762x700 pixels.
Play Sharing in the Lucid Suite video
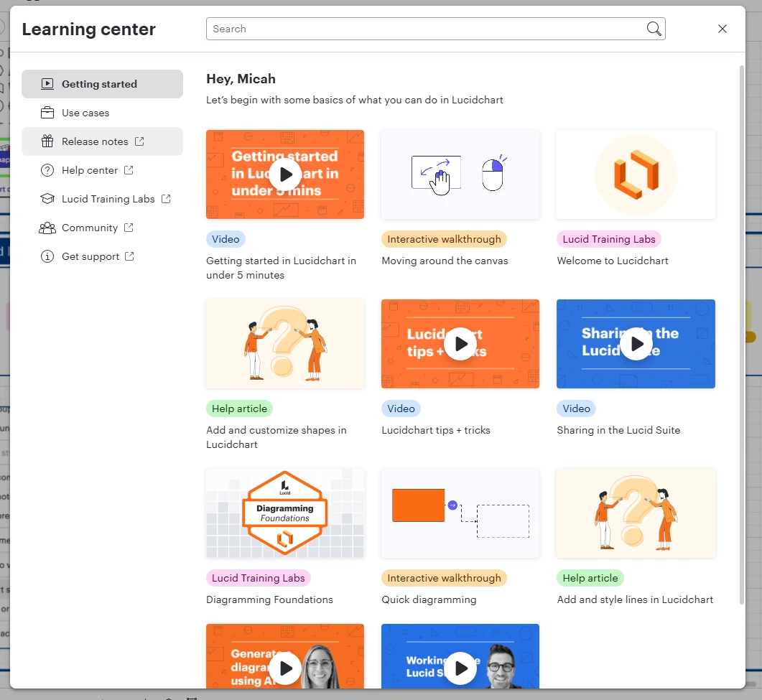pos(636,343)
